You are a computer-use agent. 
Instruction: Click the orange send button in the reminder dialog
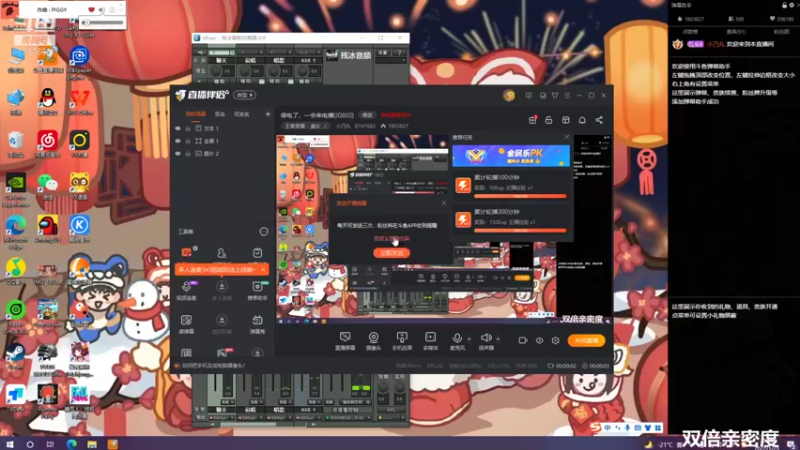391,253
